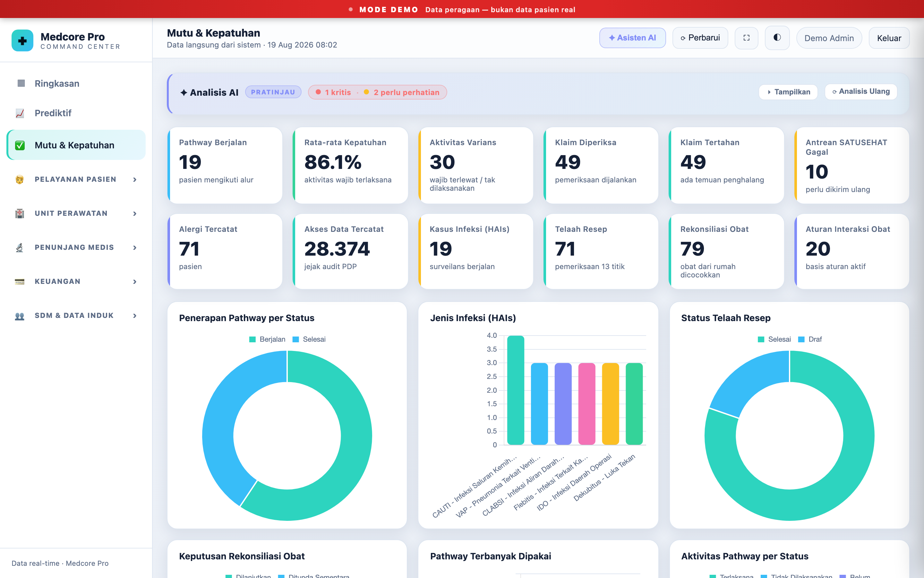Click the Unit Perawatan hospital icon
The image size is (924, 578).
[20, 213]
